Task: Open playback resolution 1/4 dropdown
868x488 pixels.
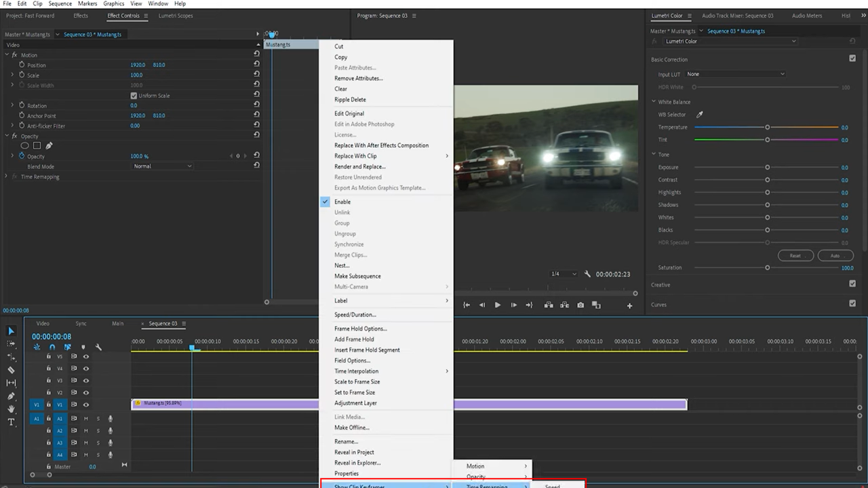Action: [x=563, y=274]
